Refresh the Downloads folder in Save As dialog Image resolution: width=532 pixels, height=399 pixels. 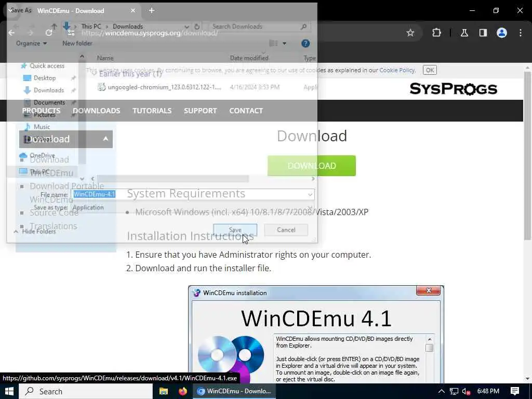(x=197, y=26)
